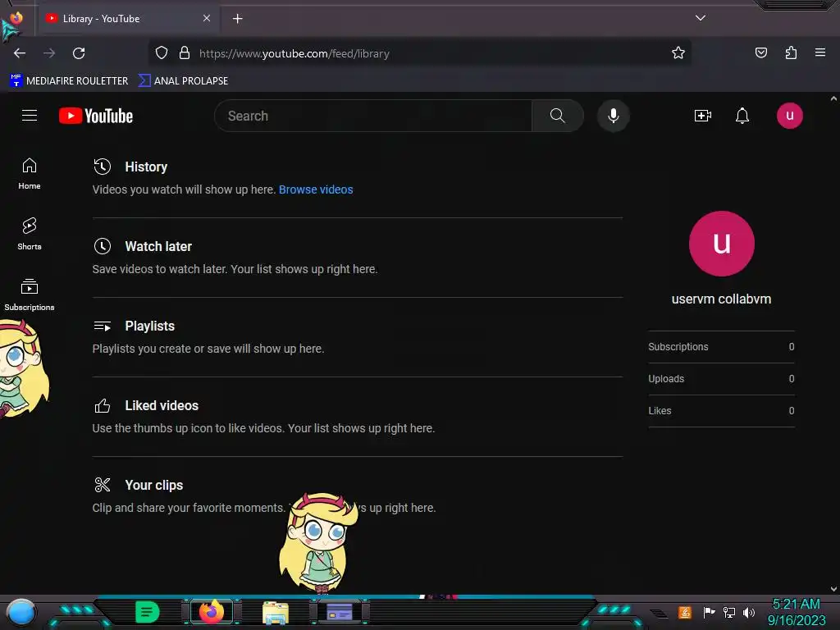This screenshot has width=840, height=630.
Task: Click the Java update tray icon
Action: (685, 612)
